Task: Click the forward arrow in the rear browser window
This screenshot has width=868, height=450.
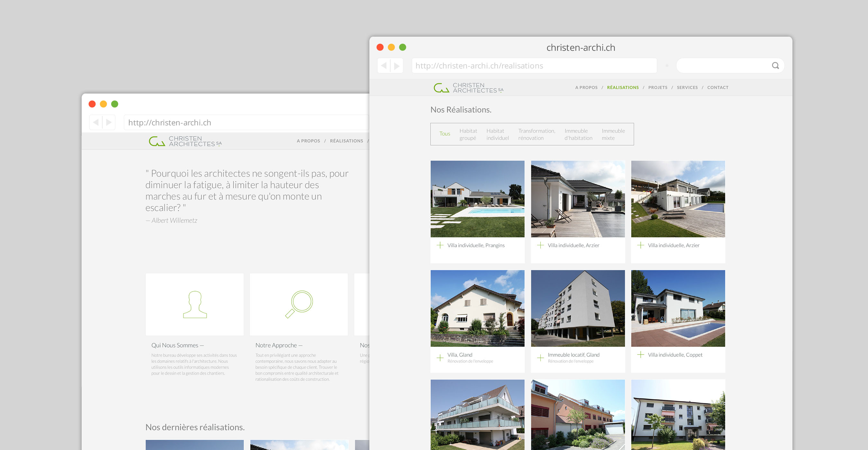Action: (109, 122)
